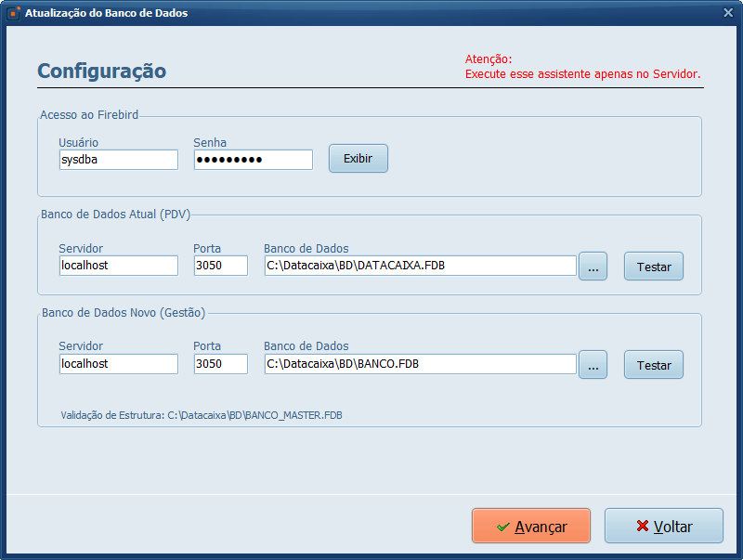Viewport: 743px width, 560px height.
Task: Click the Porta field in the PDV section
Action: (x=220, y=266)
